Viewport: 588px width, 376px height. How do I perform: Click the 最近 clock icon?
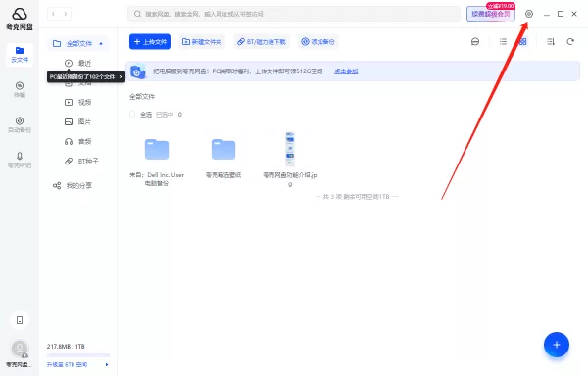(69, 63)
